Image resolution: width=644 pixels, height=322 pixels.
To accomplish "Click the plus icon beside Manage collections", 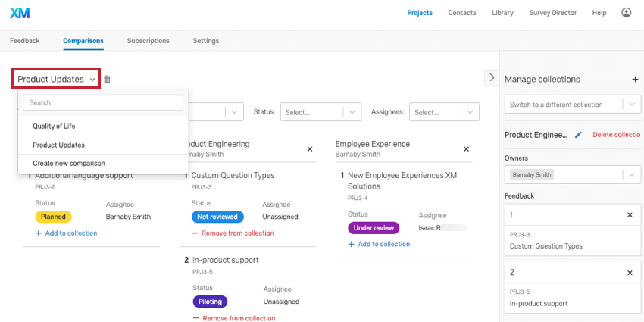I will tap(634, 79).
